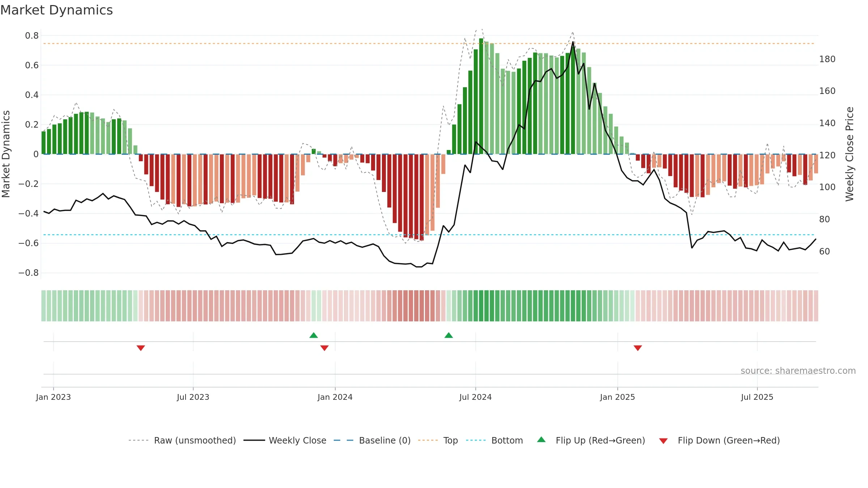This screenshot has height=488, width=868.
Task: Click the Jan 2024 x-axis label
Action: click(x=335, y=397)
